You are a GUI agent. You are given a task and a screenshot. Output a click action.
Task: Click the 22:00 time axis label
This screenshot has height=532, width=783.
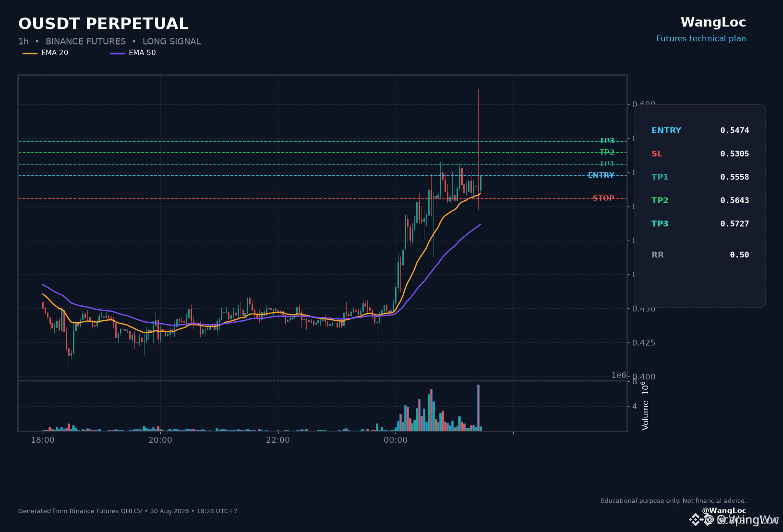[x=278, y=440]
